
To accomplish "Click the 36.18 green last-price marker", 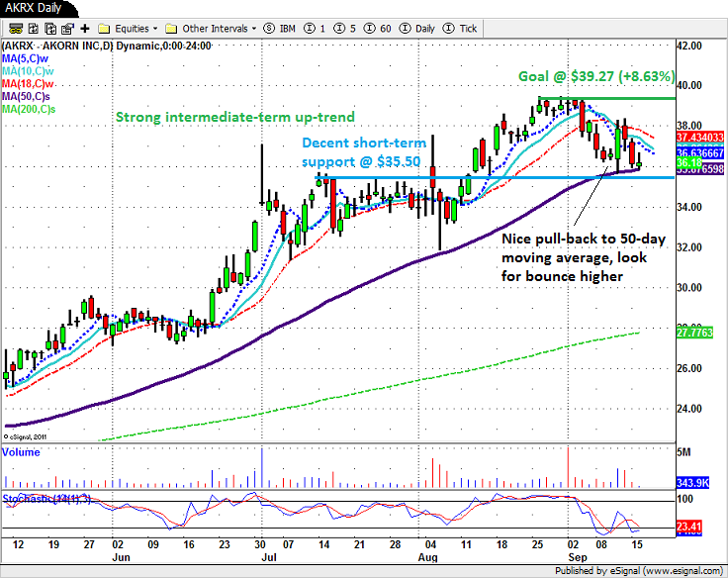I will (689, 162).
